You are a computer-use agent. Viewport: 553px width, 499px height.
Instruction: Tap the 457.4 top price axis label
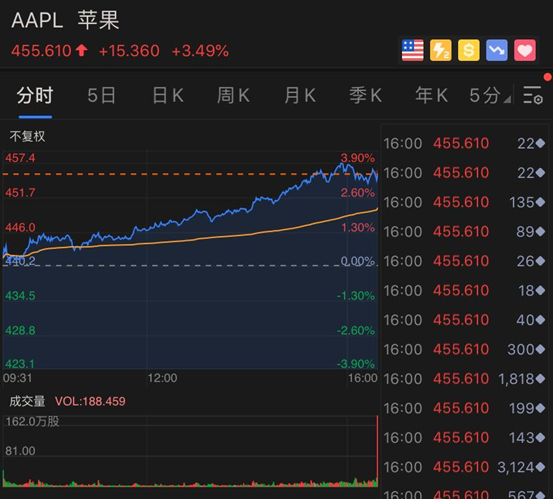pyautogui.click(x=20, y=158)
